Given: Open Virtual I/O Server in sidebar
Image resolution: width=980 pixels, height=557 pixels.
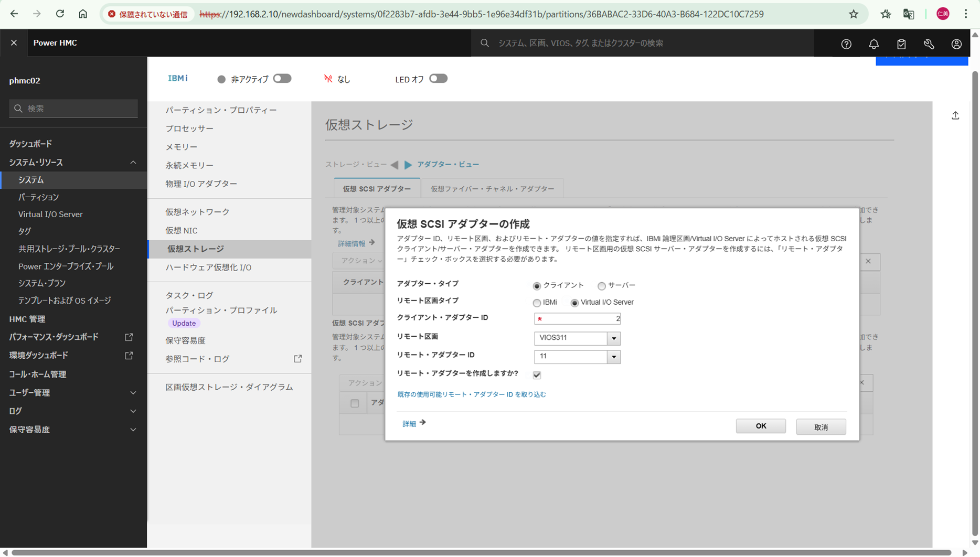Looking at the screenshot, I should 50,215.
